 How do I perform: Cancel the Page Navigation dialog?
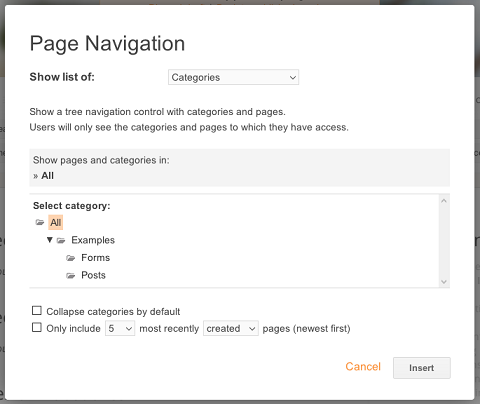point(363,367)
